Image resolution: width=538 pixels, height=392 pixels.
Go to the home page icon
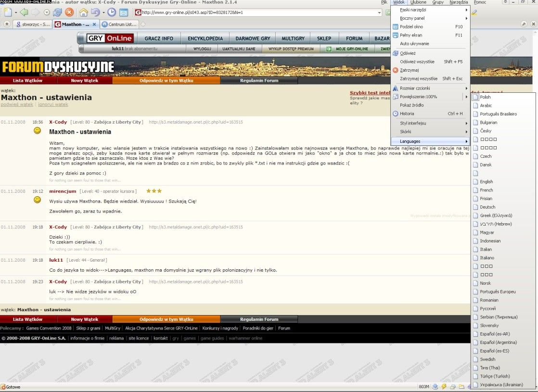point(83,13)
